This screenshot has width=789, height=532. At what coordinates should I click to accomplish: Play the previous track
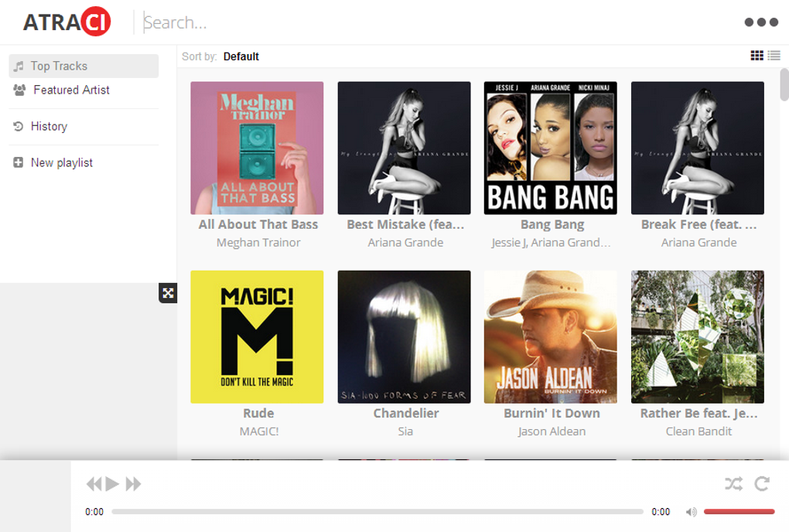pyautogui.click(x=94, y=484)
